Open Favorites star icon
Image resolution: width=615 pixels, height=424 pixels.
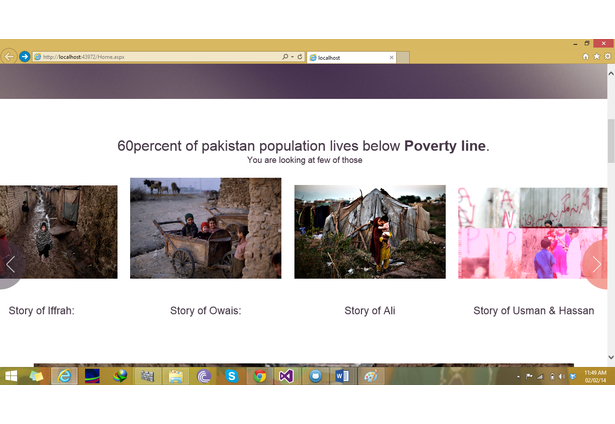point(597,57)
